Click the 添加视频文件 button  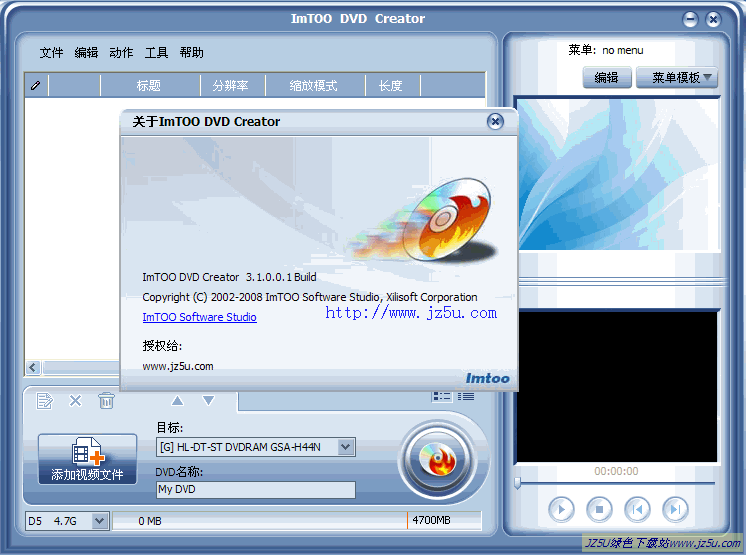coord(88,459)
